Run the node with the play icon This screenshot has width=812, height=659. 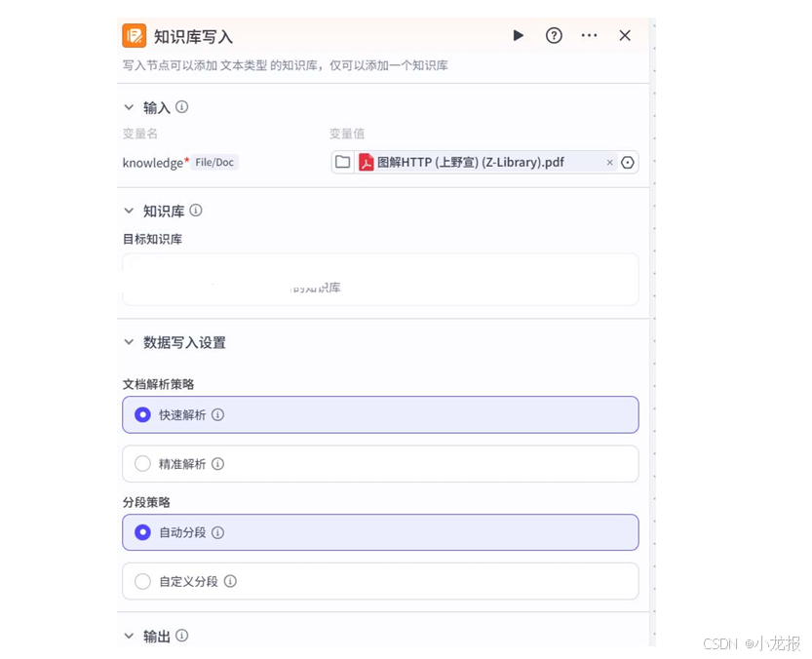(x=519, y=35)
